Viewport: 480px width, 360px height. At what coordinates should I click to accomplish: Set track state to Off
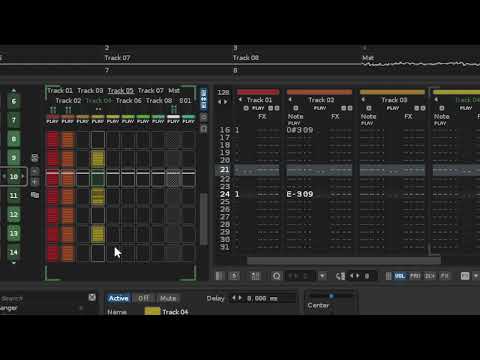[144, 298]
